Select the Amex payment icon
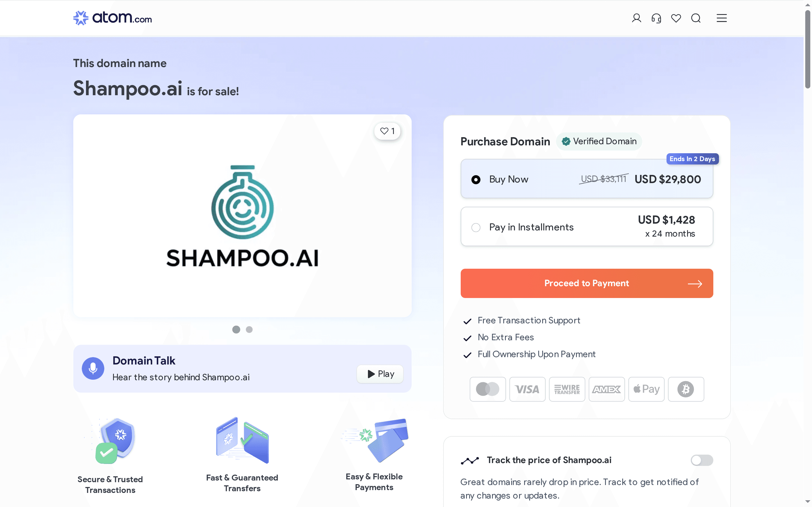 [x=607, y=389]
